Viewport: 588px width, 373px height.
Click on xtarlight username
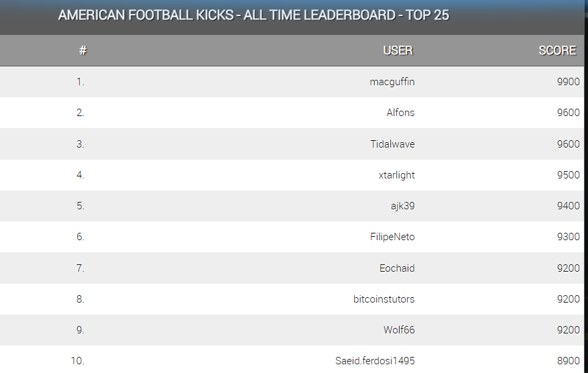point(396,175)
